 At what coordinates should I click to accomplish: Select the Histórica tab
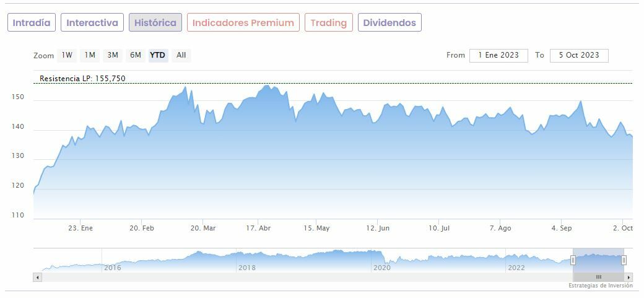155,23
